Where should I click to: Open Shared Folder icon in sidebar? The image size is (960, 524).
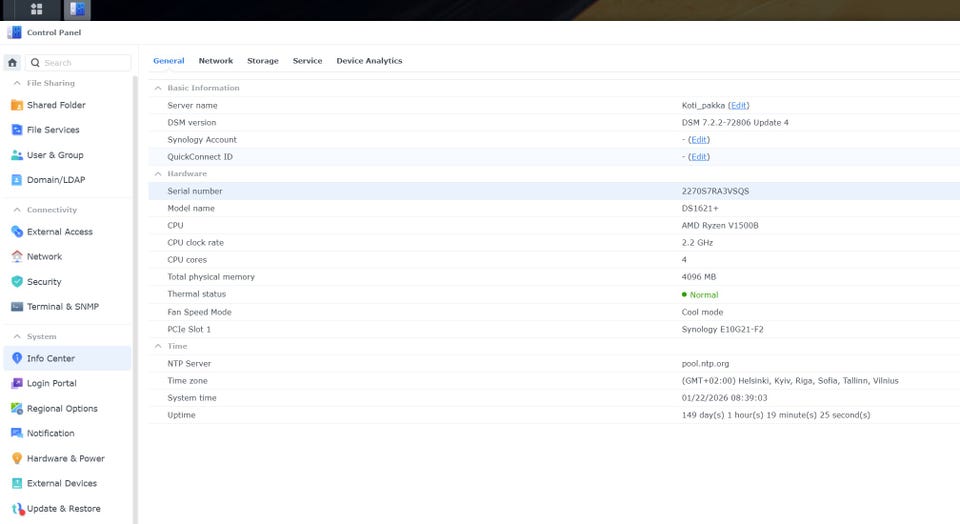(17, 105)
